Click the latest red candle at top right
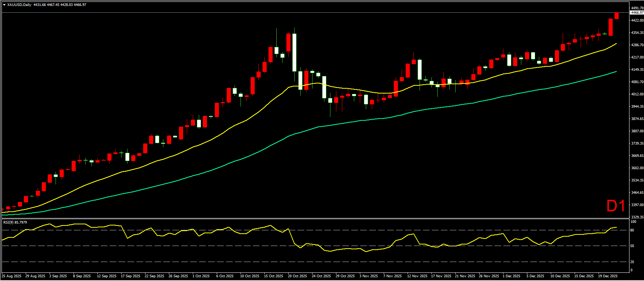Image resolution: width=644 pixels, height=281 pixels. coord(617,16)
